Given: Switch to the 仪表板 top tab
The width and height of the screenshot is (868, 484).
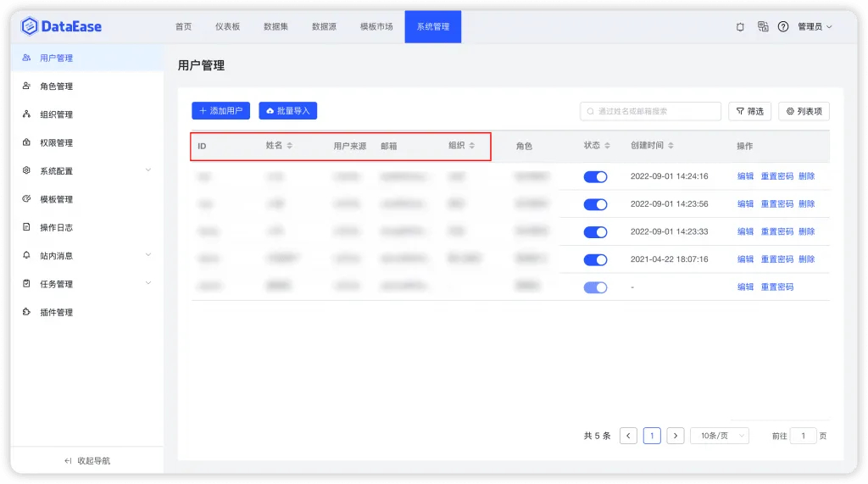Looking at the screenshot, I should click(227, 26).
